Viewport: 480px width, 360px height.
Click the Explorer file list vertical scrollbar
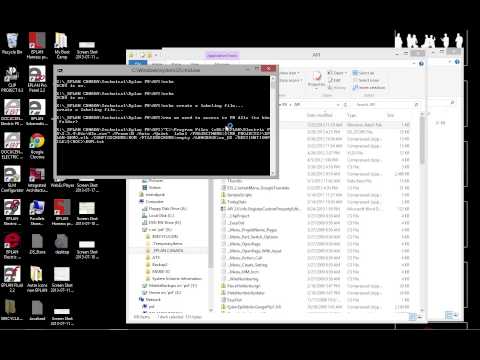tap(422, 212)
